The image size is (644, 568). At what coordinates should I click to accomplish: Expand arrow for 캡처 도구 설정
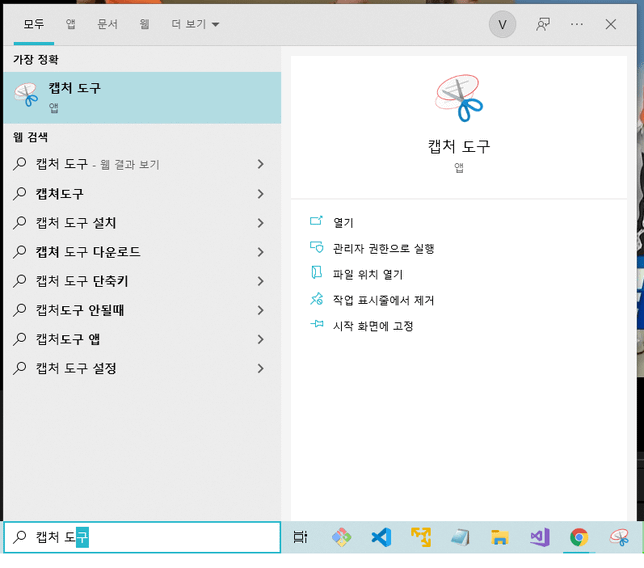pos(260,368)
